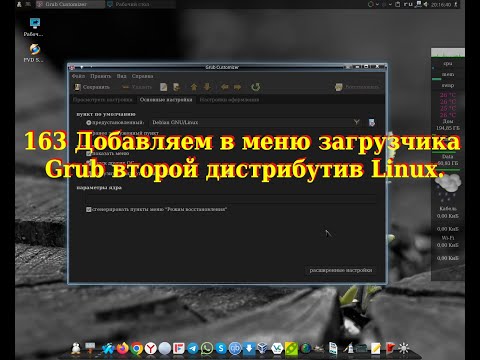Click the yellow notes icon in the dock

[376, 349]
